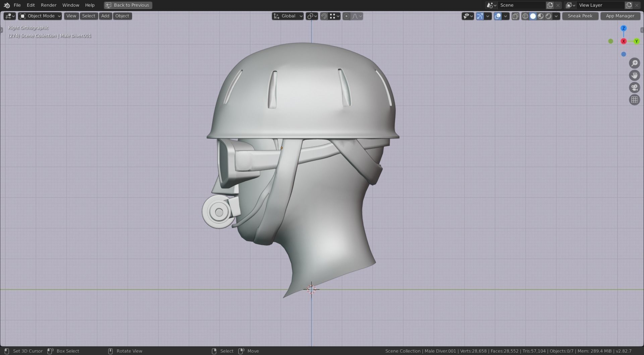Open the viewport Select menu
This screenshot has width=644, height=355.
pyautogui.click(x=89, y=16)
